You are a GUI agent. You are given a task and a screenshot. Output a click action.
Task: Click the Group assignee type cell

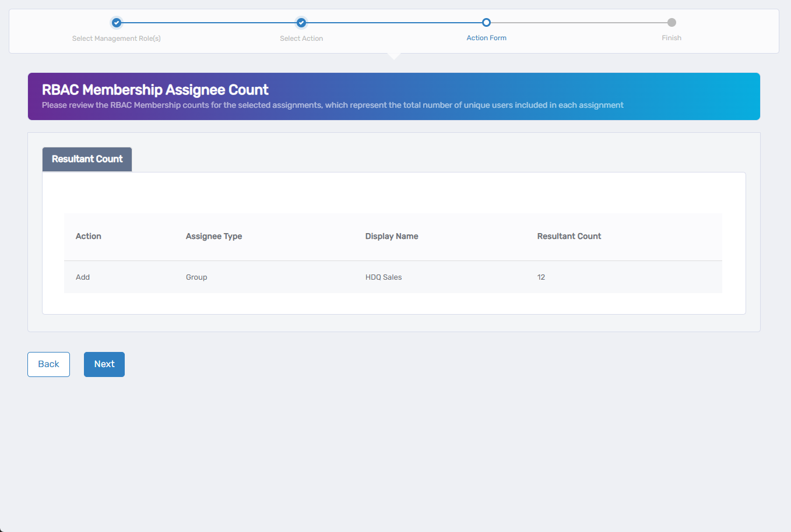pyautogui.click(x=196, y=277)
